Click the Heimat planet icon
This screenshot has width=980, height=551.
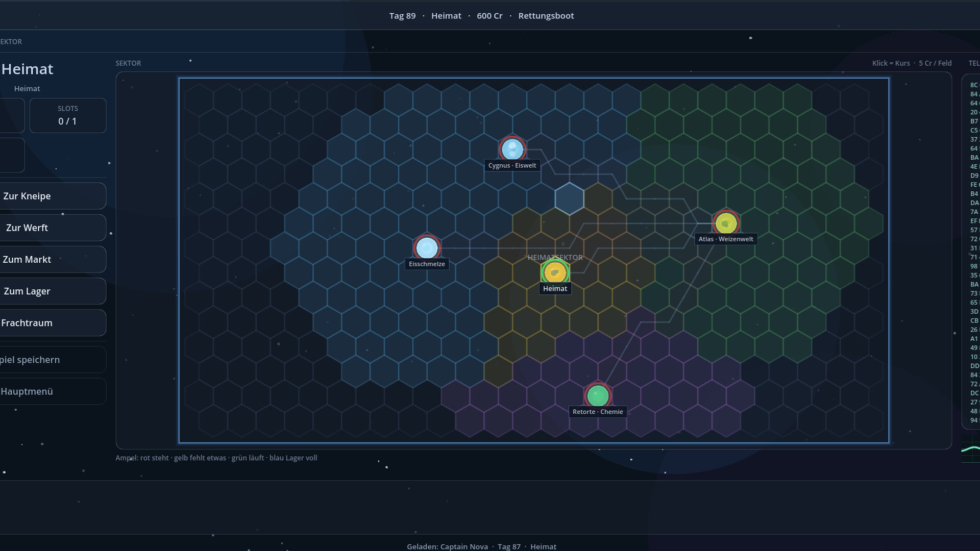tap(555, 272)
